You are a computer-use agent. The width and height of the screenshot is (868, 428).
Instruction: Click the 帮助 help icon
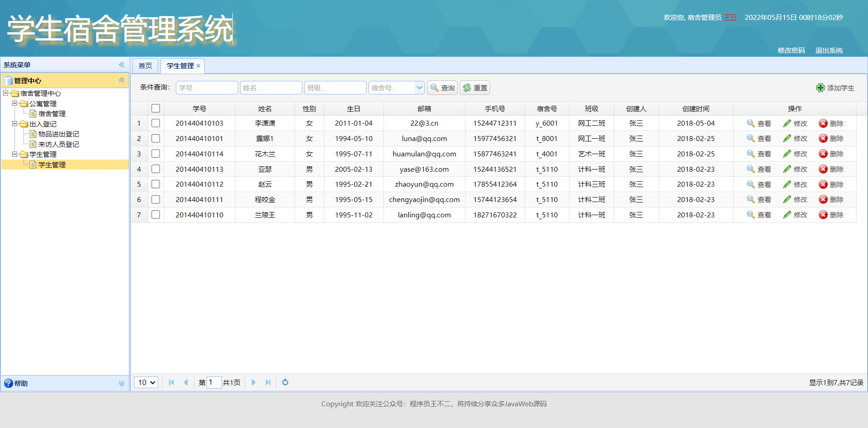coord(8,383)
